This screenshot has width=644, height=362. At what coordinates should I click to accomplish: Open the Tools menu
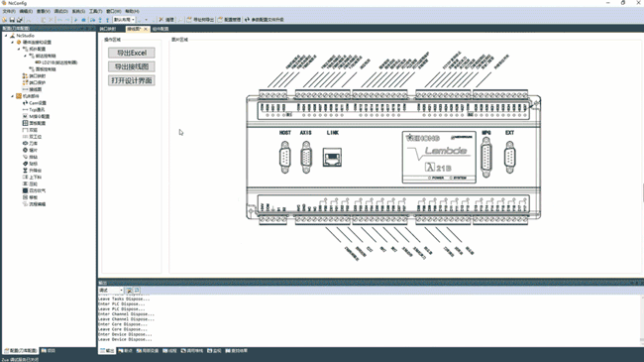(x=96, y=11)
